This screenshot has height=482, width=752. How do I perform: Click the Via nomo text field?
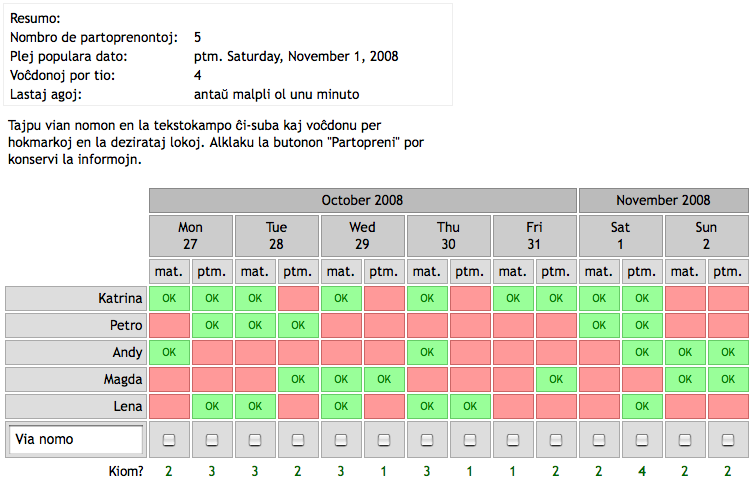click(76, 439)
